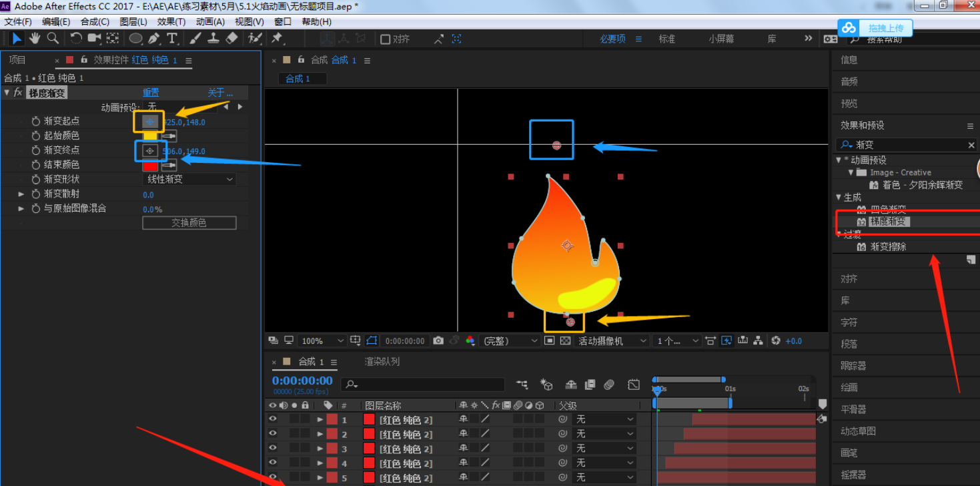Screen dimensions: 980x486
Task: Hide layer 5 with its eye icon
Action: [272, 477]
